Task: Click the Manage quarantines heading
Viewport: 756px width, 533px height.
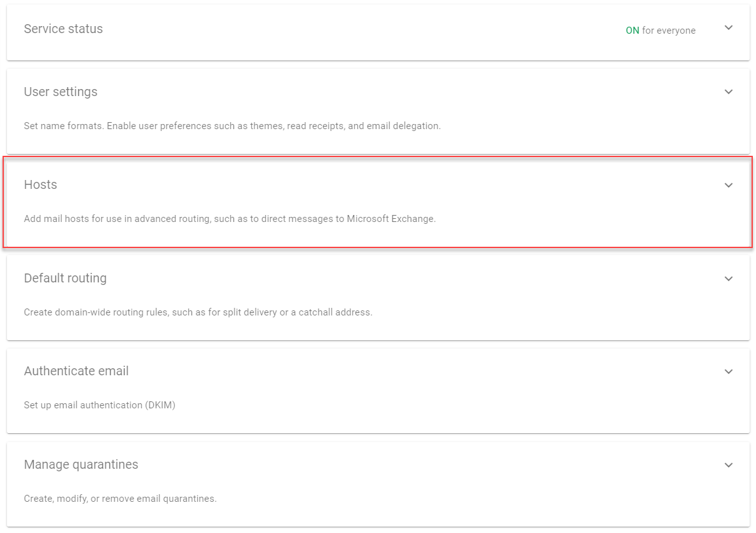Action: (81, 465)
